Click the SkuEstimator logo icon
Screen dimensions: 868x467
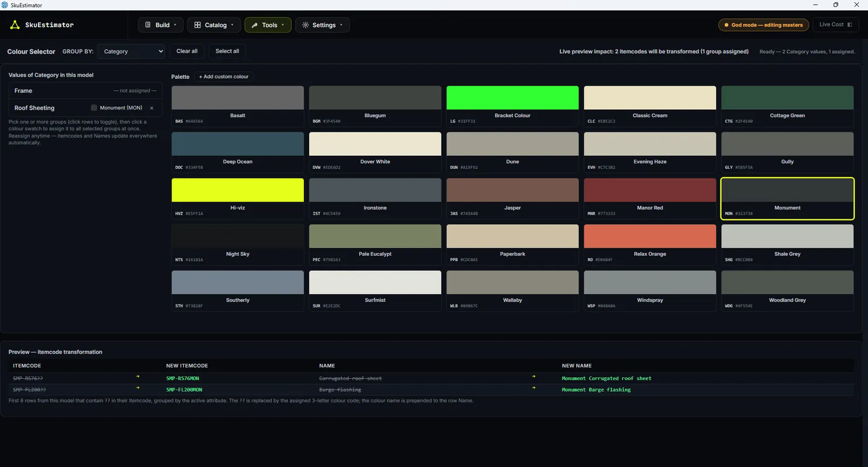pyautogui.click(x=15, y=25)
